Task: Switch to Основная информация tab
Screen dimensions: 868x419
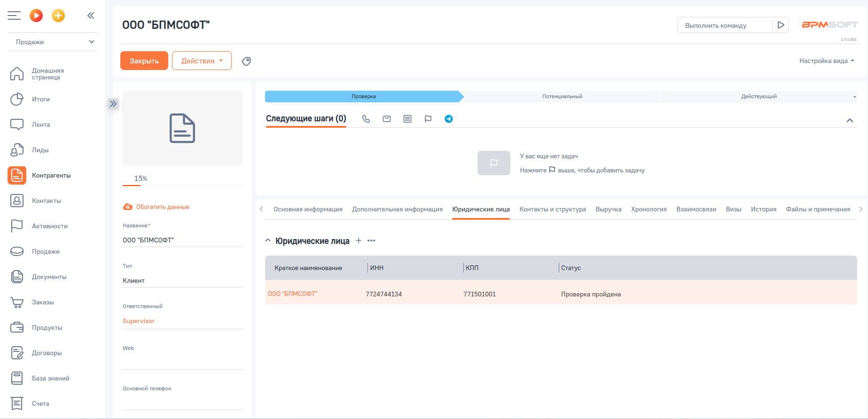Action: 308,209
